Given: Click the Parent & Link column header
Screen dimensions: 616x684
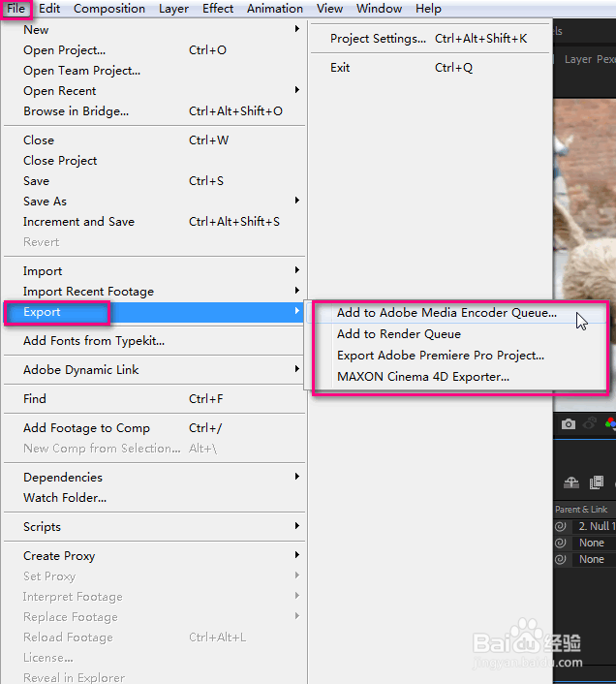Looking at the screenshot, I should click(x=581, y=509).
